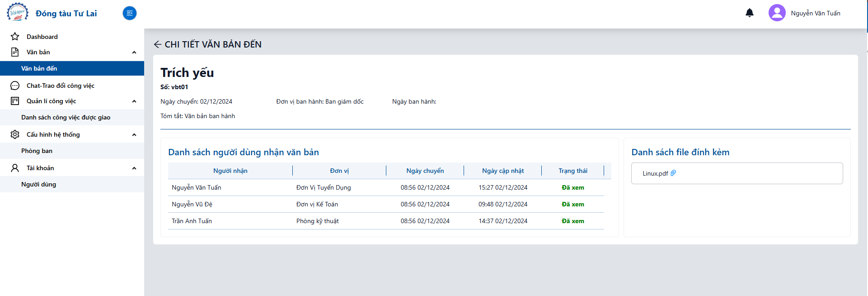The width and height of the screenshot is (868, 296).
Task: Open Chat-Trao đổi công việc
Action: [x=72, y=86]
